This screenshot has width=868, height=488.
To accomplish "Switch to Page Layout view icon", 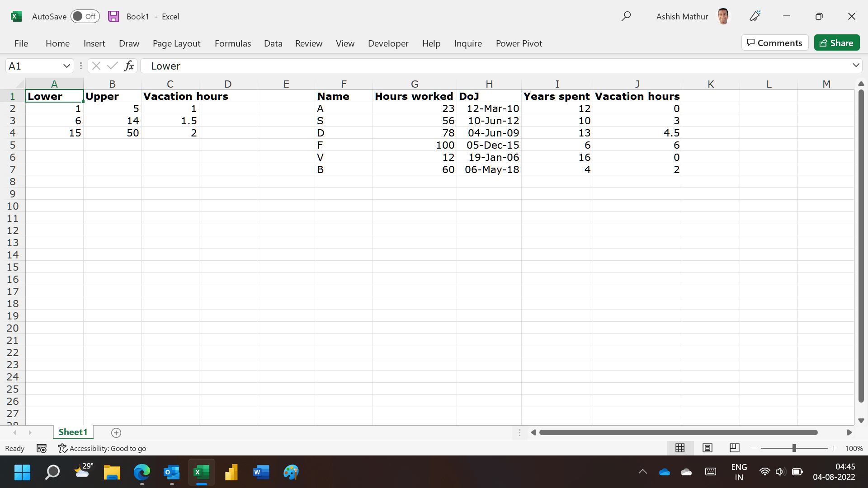I will [x=708, y=448].
